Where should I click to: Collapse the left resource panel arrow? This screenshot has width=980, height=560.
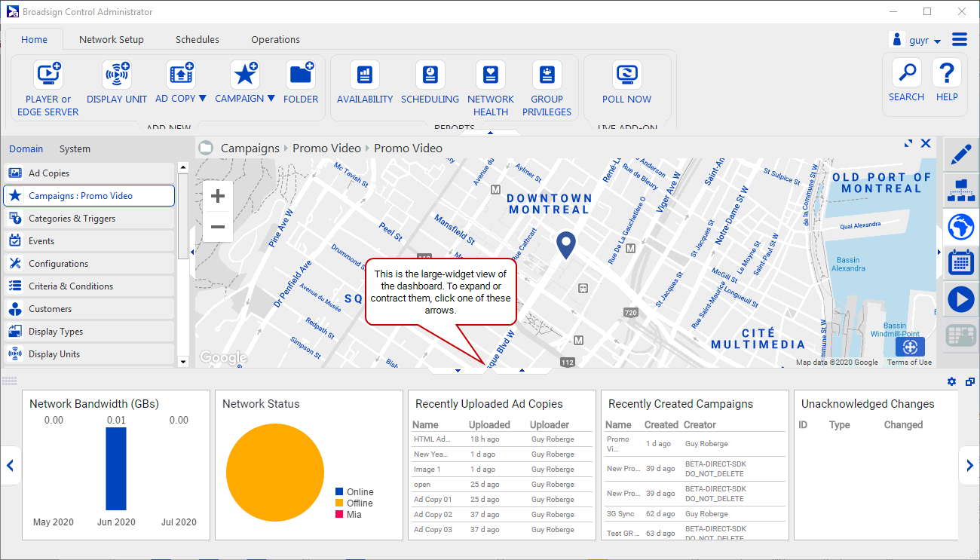coord(191,252)
